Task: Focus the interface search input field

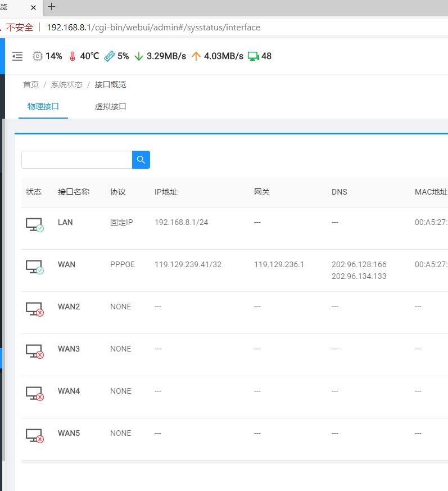Action: tap(76, 160)
